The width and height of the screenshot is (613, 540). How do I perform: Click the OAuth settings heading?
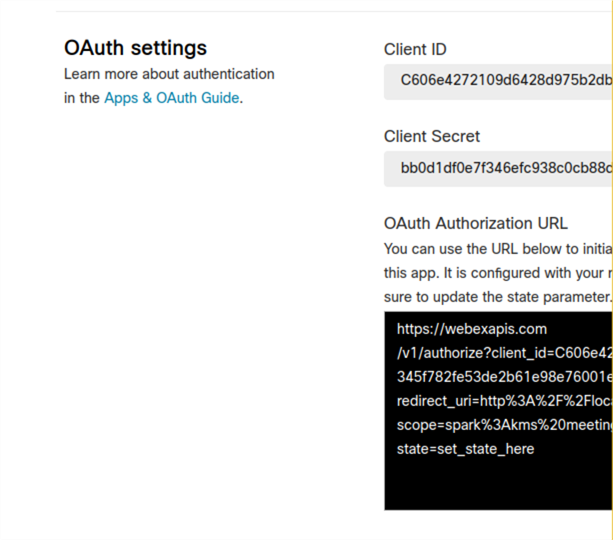coord(135,48)
